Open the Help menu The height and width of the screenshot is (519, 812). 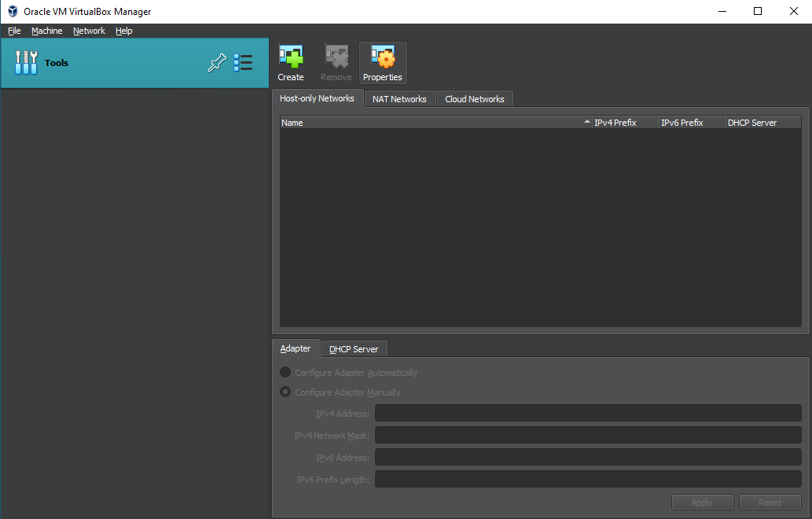(x=123, y=31)
